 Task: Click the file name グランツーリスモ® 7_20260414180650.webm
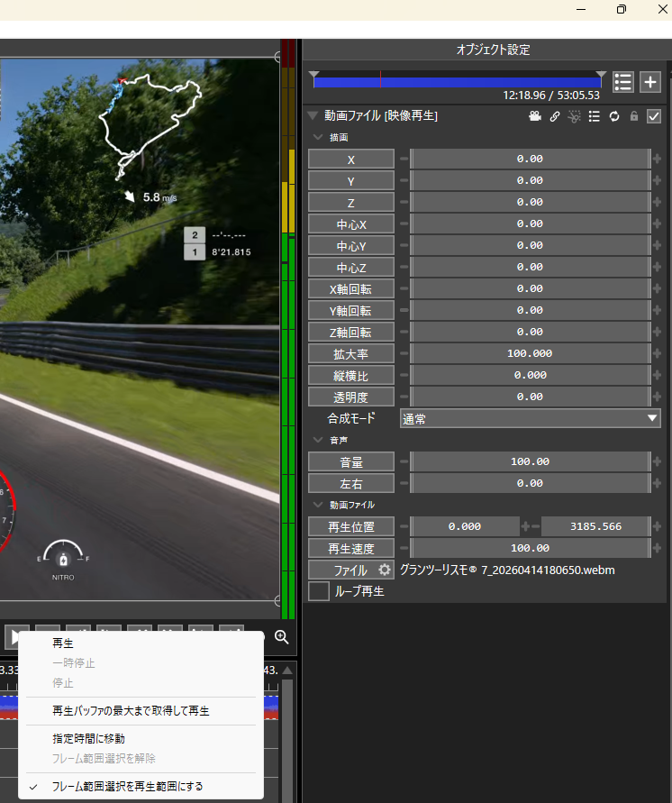click(x=507, y=570)
